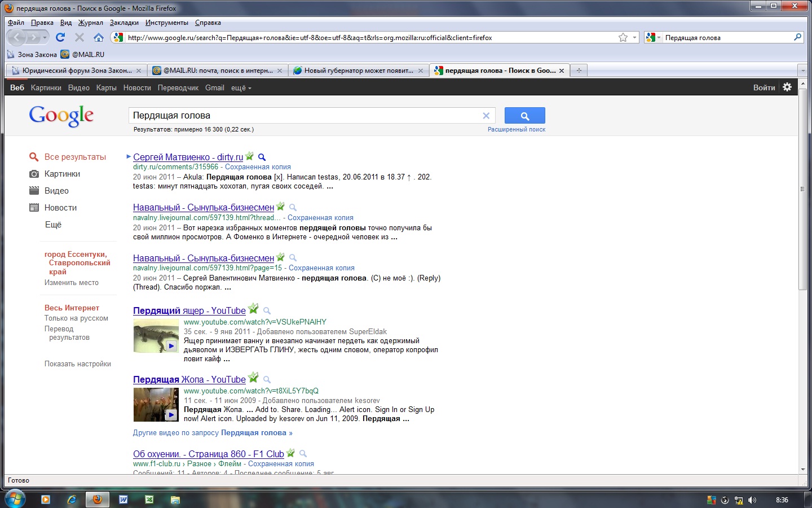
Task: Filter results to Картинки in the sidebar
Action: point(62,174)
